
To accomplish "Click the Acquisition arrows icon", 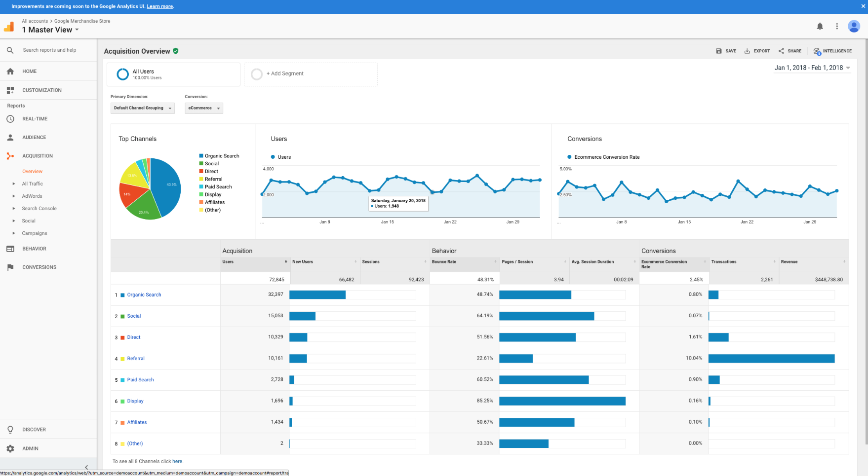I will coord(10,156).
